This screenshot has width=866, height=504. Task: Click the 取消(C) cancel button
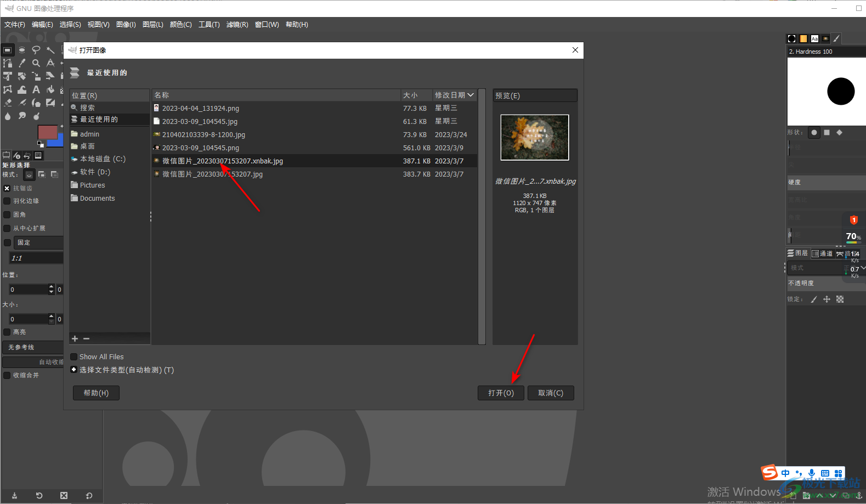coord(551,393)
